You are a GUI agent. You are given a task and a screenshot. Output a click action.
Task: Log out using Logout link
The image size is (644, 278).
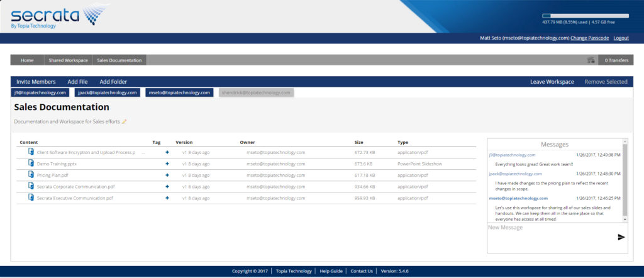(x=621, y=38)
